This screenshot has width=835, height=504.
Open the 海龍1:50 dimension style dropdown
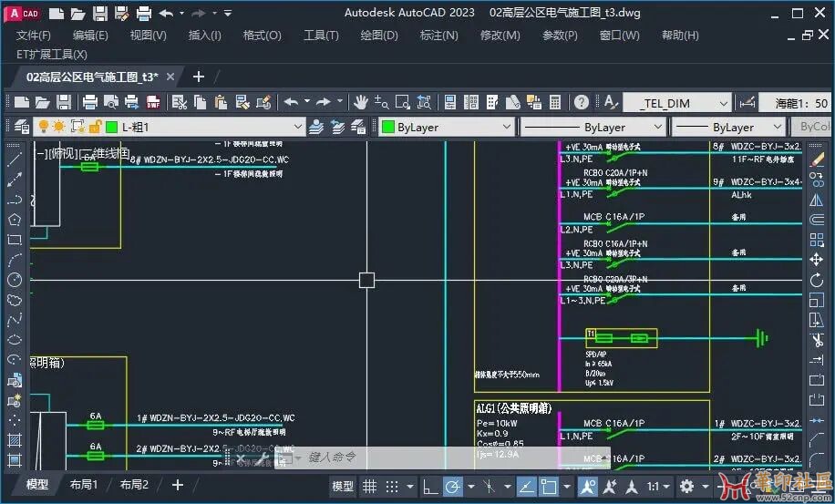tap(795, 103)
